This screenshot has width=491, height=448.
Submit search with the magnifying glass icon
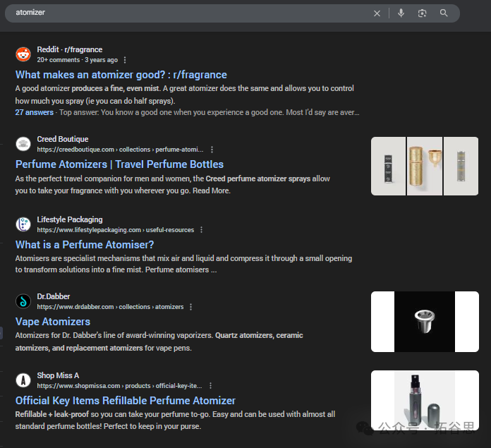(444, 13)
